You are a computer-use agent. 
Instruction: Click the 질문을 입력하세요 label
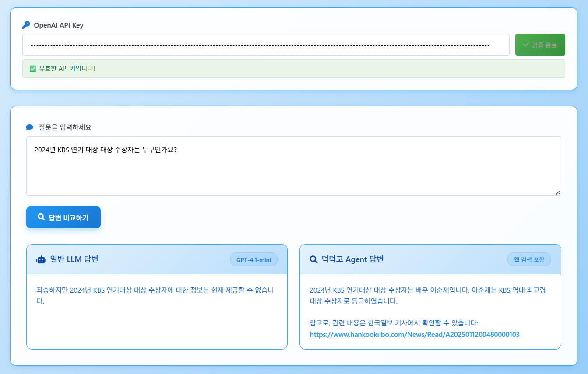coord(65,127)
